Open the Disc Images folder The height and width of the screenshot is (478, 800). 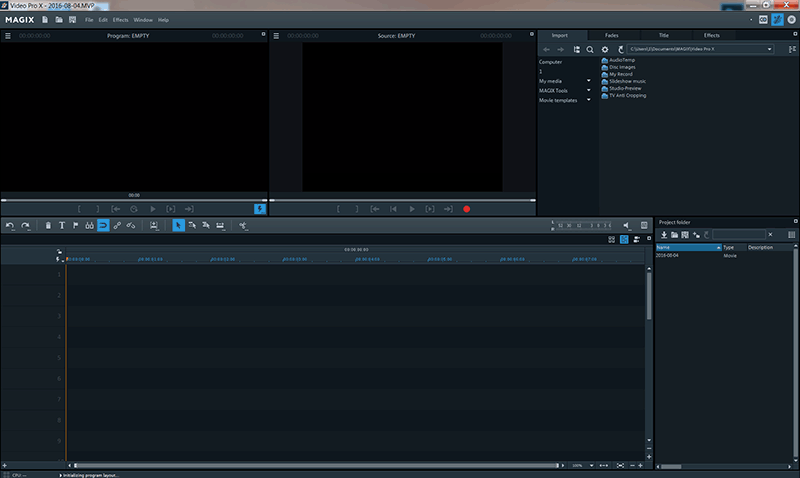[x=618, y=67]
